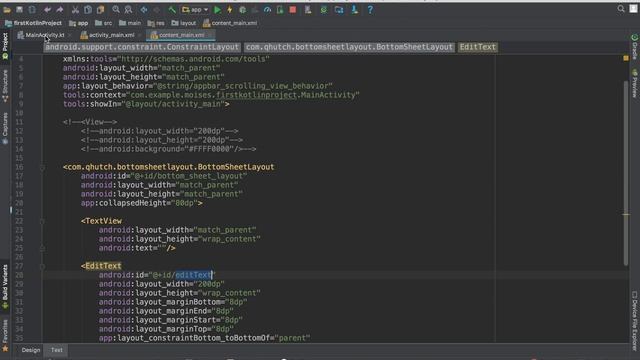Click Sync Project with Gradle icon
Image resolution: width=640 pixels, height=360 pixels.
pyautogui.click(x=324, y=9)
